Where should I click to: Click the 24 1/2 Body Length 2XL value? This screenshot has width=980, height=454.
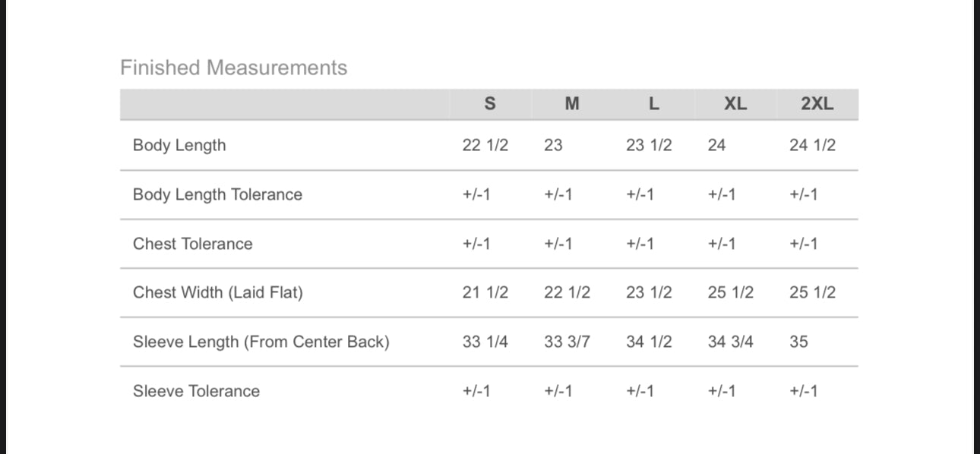tap(812, 145)
